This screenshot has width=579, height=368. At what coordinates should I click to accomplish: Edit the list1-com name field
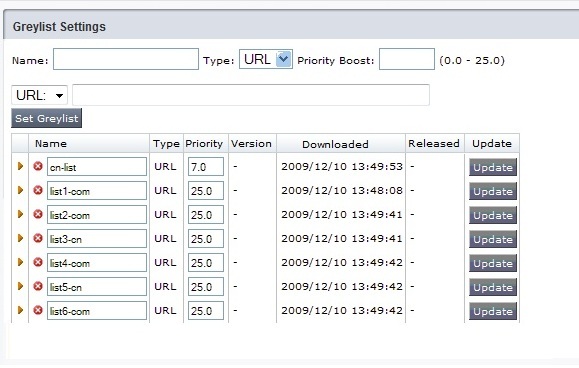click(x=97, y=191)
